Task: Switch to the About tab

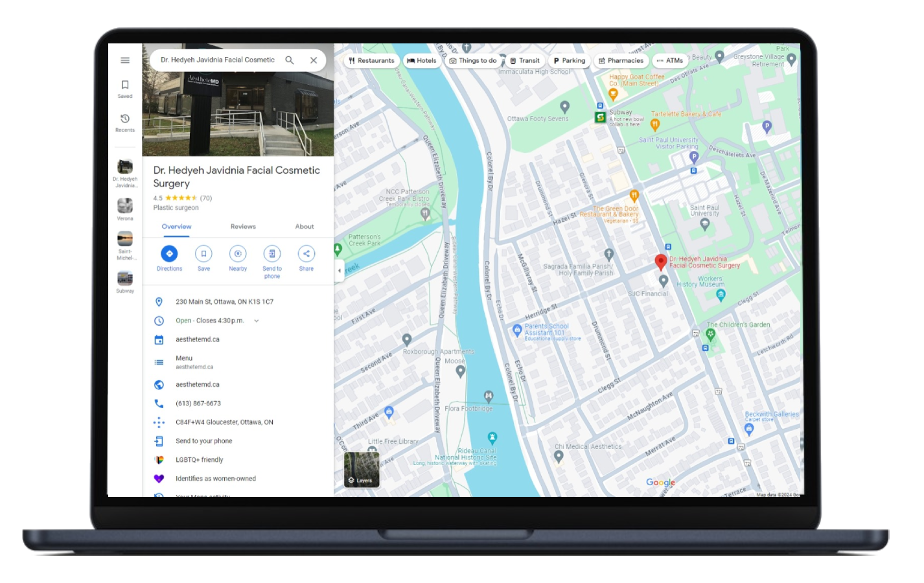Action: [305, 227]
